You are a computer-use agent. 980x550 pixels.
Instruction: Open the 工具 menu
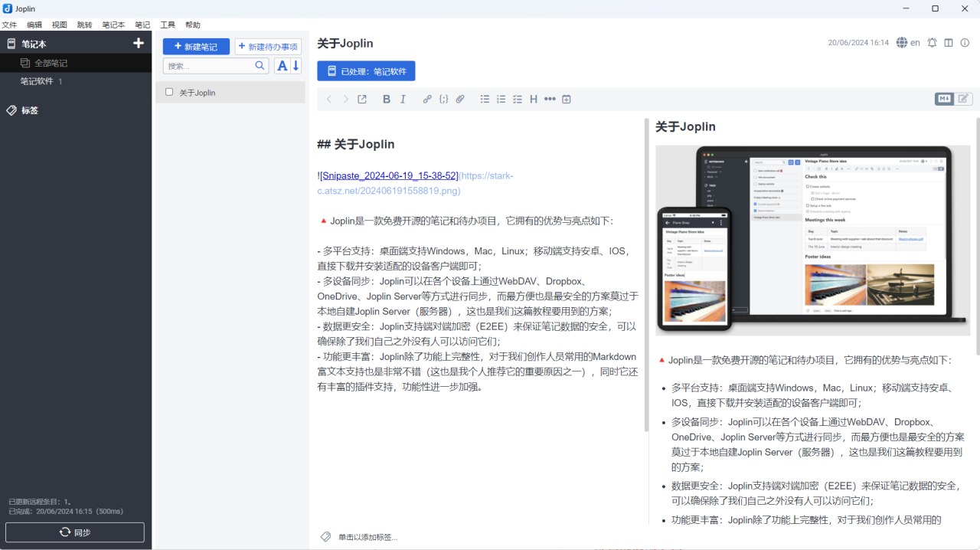pyautogui.click(x=168, y=24)
